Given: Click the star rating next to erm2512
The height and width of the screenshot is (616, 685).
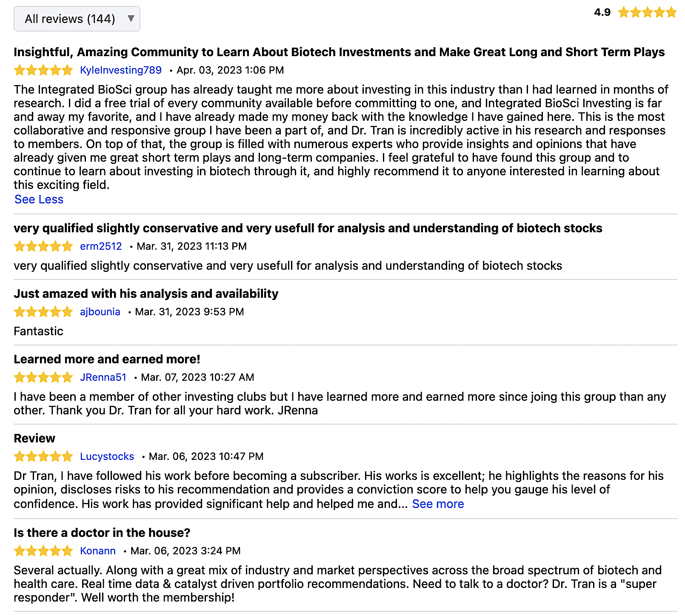Looking at the screenshot, I should [x=43, y=246].
